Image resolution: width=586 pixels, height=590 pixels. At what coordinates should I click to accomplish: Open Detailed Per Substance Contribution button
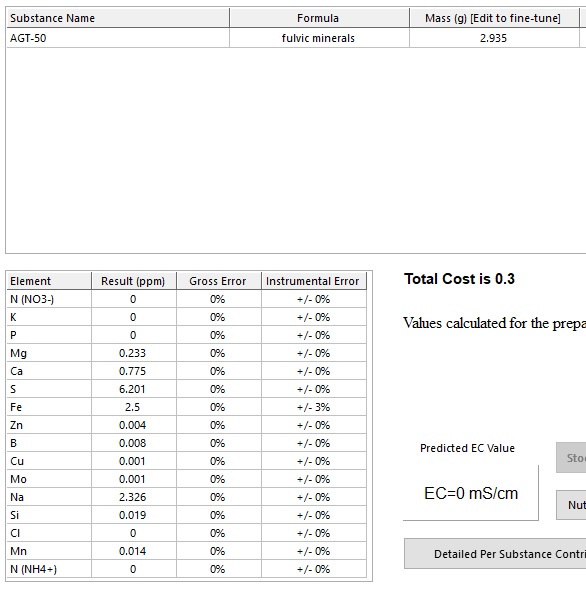pyautogui.click(x=495, y=554)
